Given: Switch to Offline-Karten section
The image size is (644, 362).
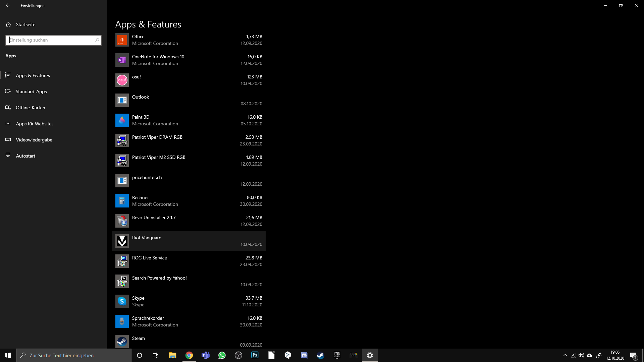Looking at the screenshot, I should coord(30,108).
